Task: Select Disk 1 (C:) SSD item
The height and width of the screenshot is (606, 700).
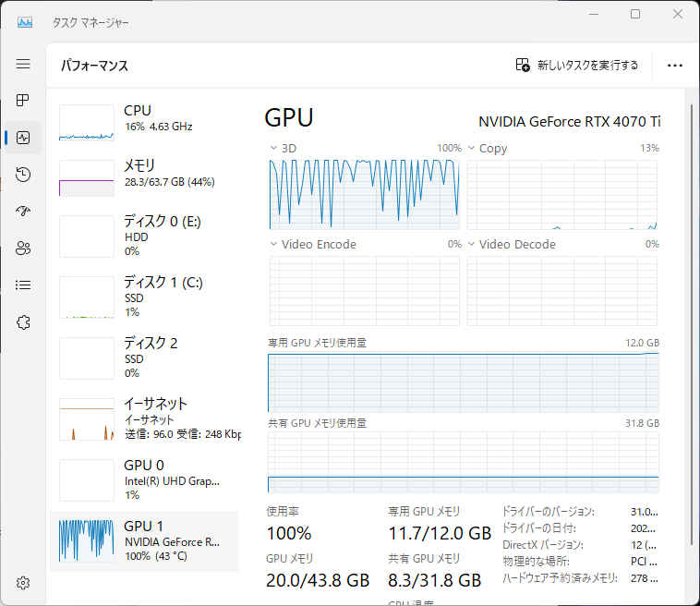Action: pos(144,296)
